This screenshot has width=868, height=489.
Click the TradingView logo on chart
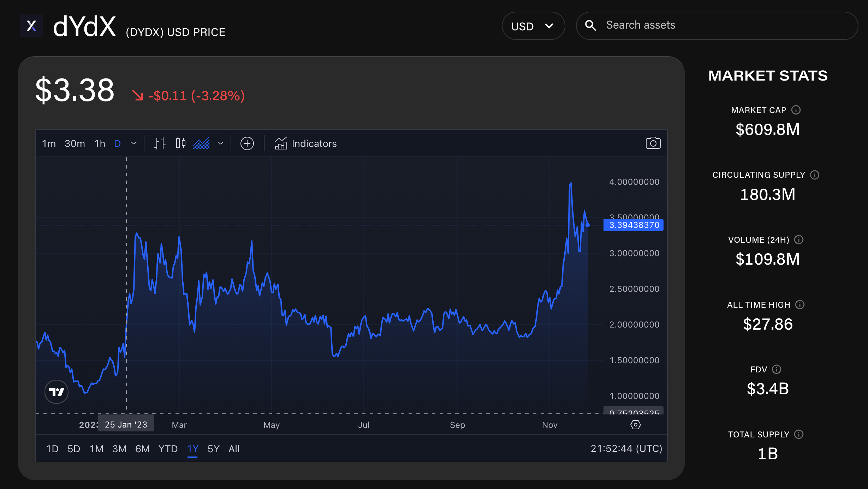pos(57,392)
